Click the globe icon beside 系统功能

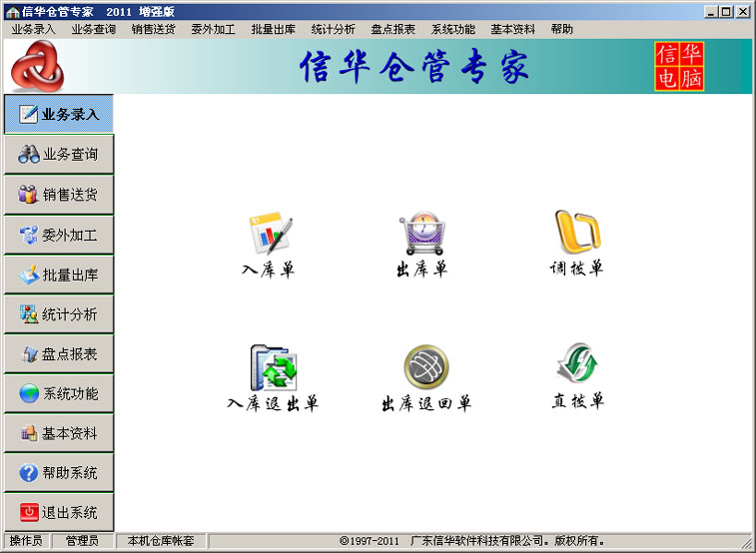[x=29, y=393]
